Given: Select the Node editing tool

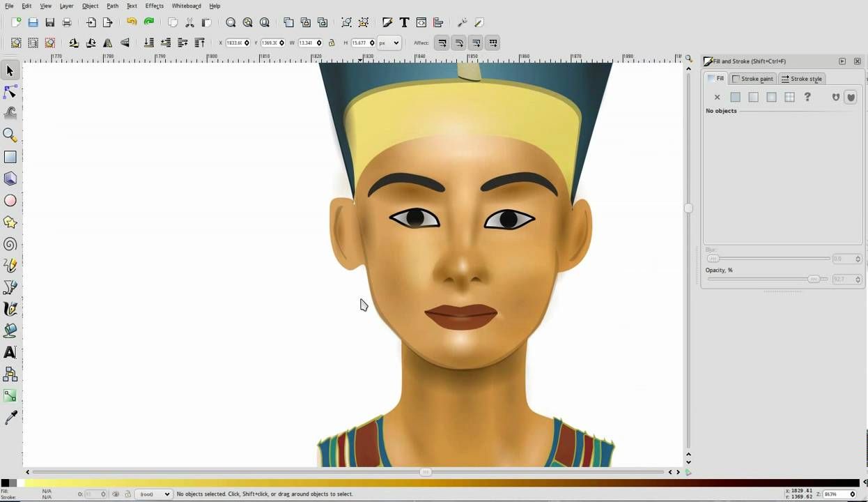Looking at the screenshot, I should point(10,91).
